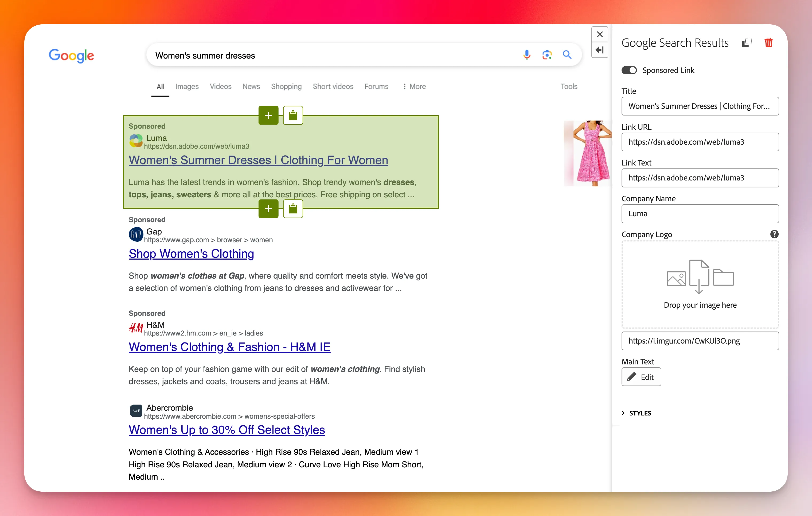This screenshot has width=812, height=516.
Task: Open the Short videos tab
Action: tap(333, 86)
